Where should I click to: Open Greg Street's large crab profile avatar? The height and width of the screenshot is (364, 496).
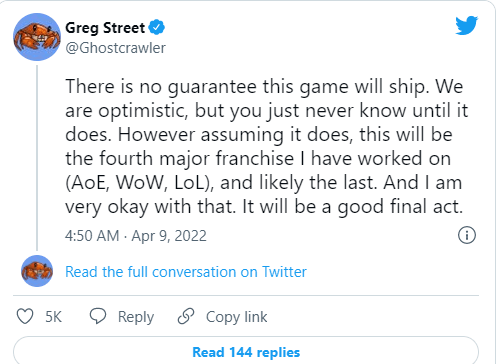[37, 37]
